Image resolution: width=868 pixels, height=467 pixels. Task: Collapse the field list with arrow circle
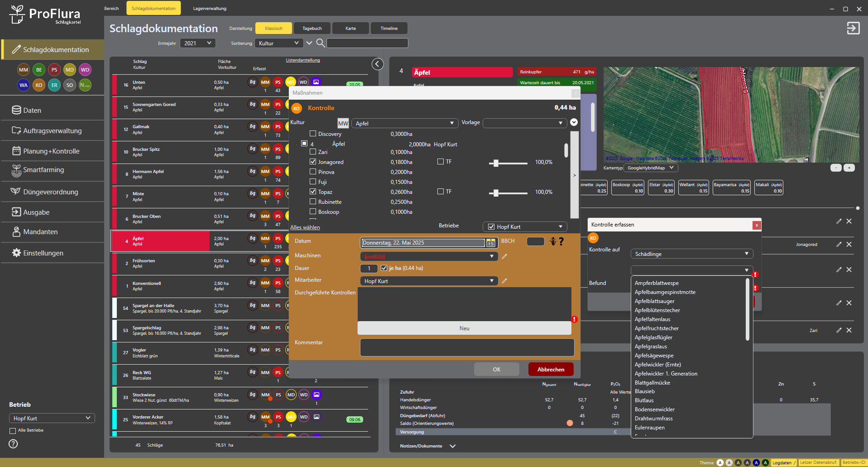[378, 64]
